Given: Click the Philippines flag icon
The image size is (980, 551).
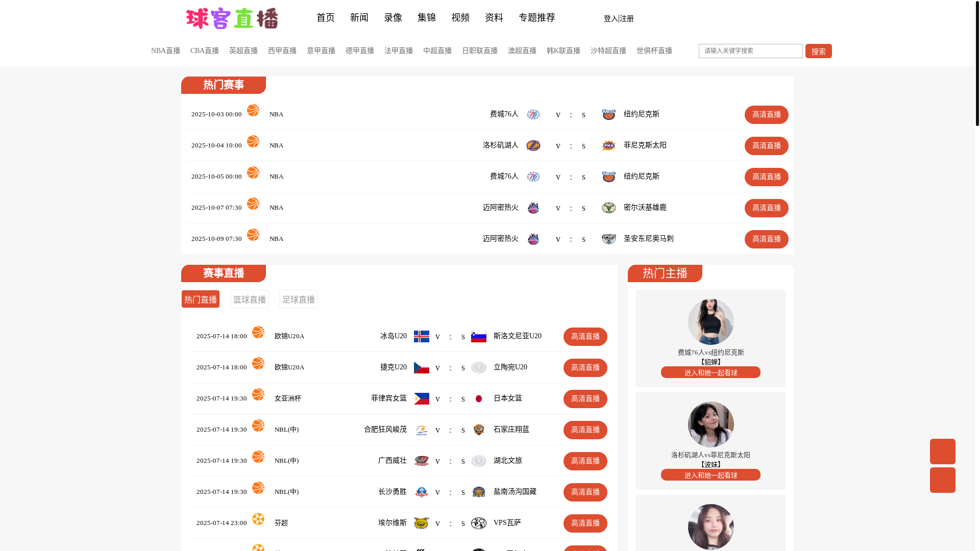Looking at the screenshot, I should coord(422,398).
